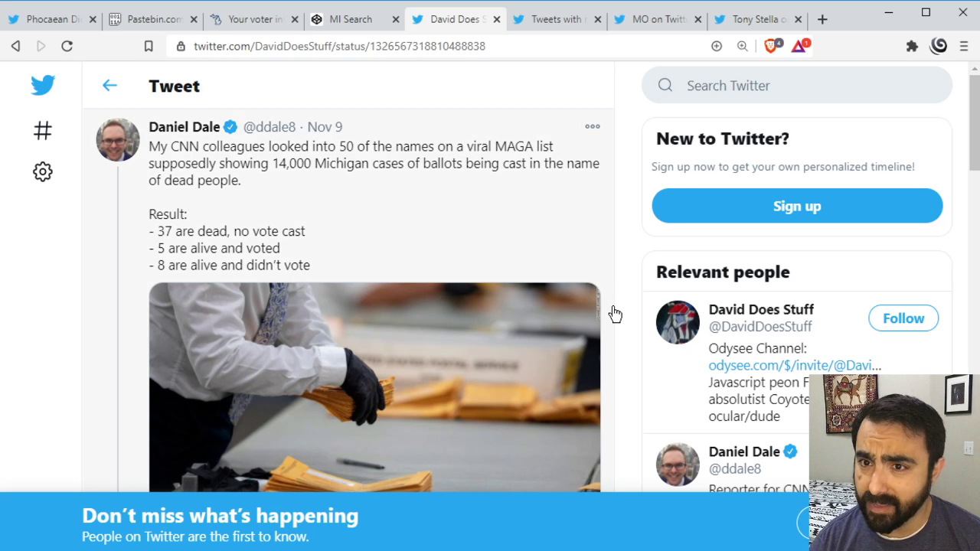The width and height of the screenshot is (980, 551).
Task: Open a new browser tab
Action: 822,19
